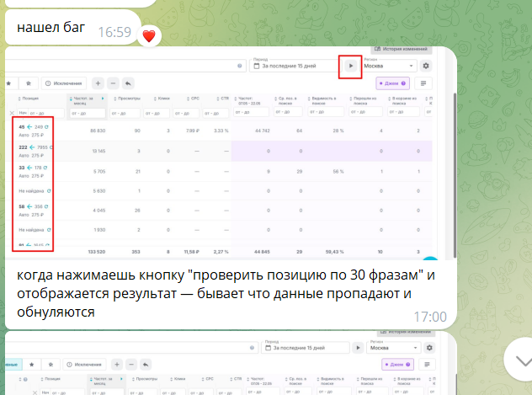The image size is (532, 395).
Task: Click the minus icon in first screenshot toolbar
Action: pos(113,83)
